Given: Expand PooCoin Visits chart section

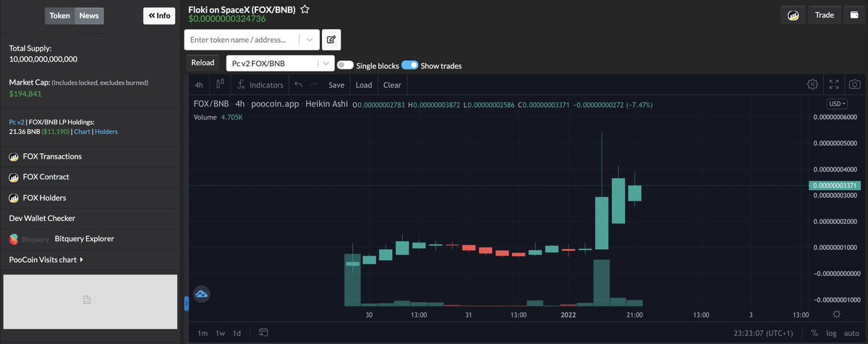Looking at the screenshot, I should [x=46, y=259].
